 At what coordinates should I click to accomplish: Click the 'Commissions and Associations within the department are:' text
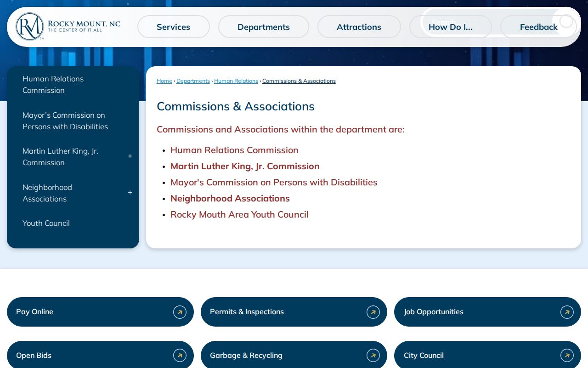coord(281,129)
